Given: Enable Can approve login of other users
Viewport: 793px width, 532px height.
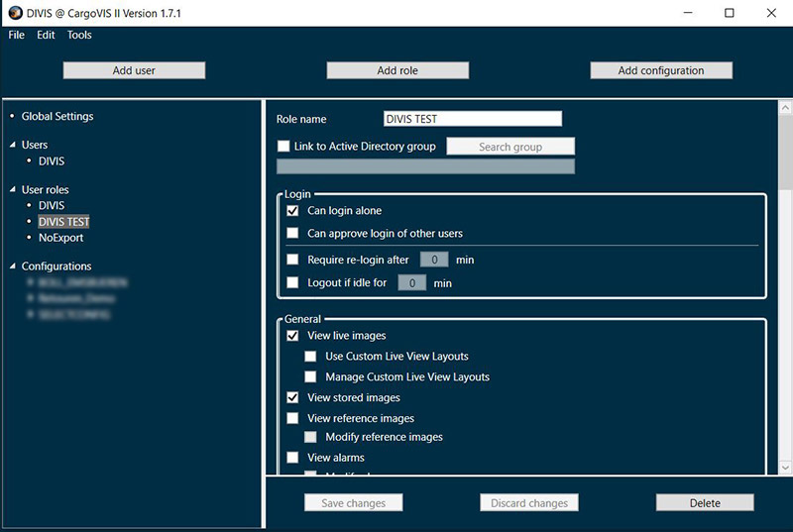Looking at the screenshot, I should (292, 233).
